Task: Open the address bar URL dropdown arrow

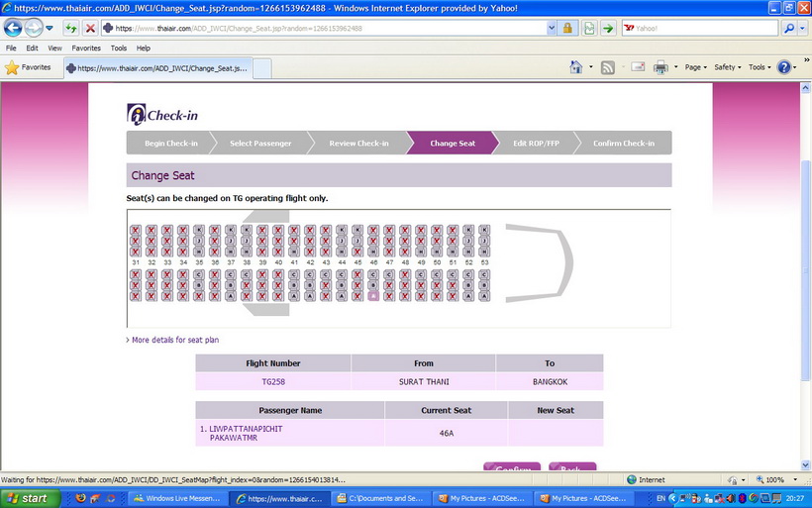Action: click(x=552, y=28)
